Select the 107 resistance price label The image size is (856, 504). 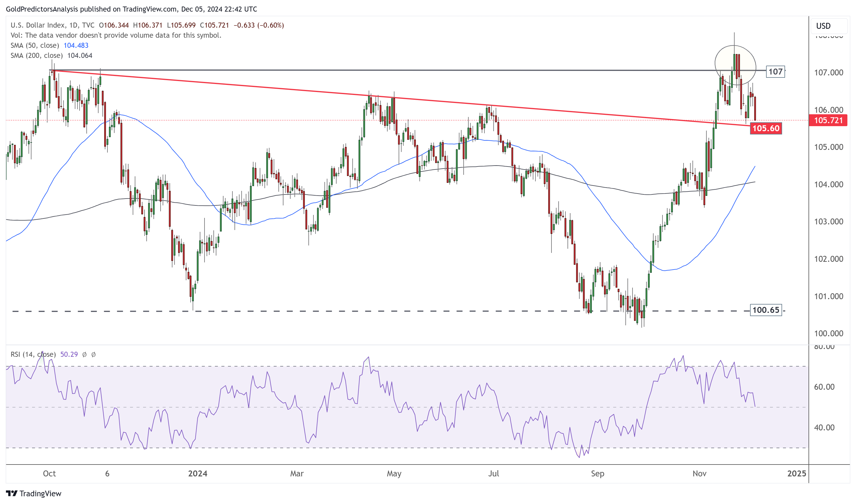pyautogui.click(x=775, y=72)
